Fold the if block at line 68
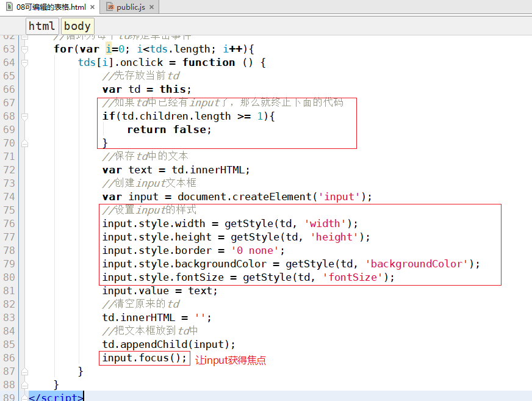Screen dimensions: 532x401 (x=25, y=116)
